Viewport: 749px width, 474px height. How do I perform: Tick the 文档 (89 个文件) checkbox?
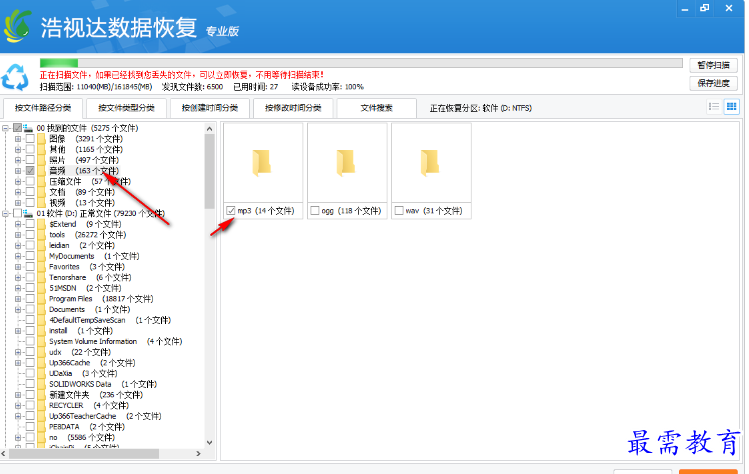(x=30, y=192)
